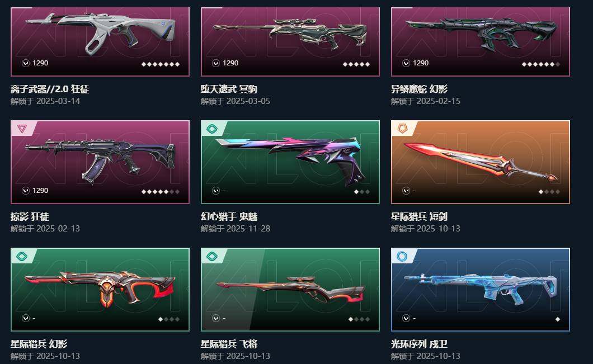Select the 异鳞魔蛇 幻影 weapon thumbnail
This screenshot has width=593, height=364.
481,41
